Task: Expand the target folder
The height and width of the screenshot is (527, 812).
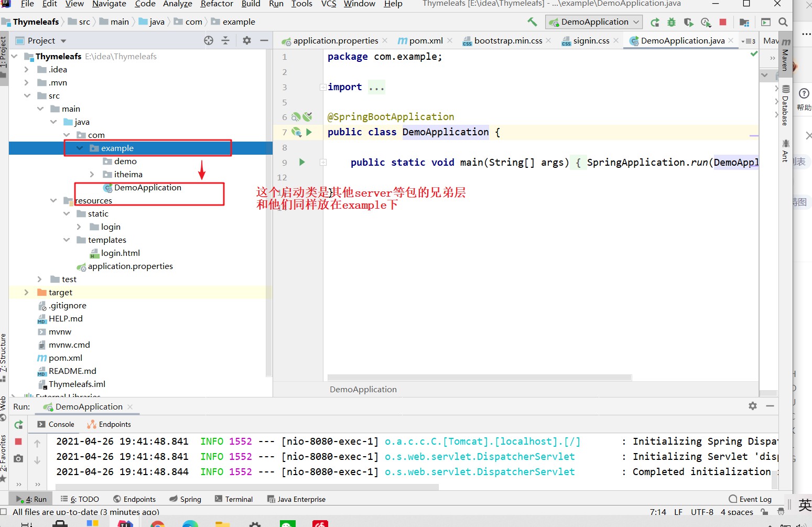Action: [x=26, y=292]
